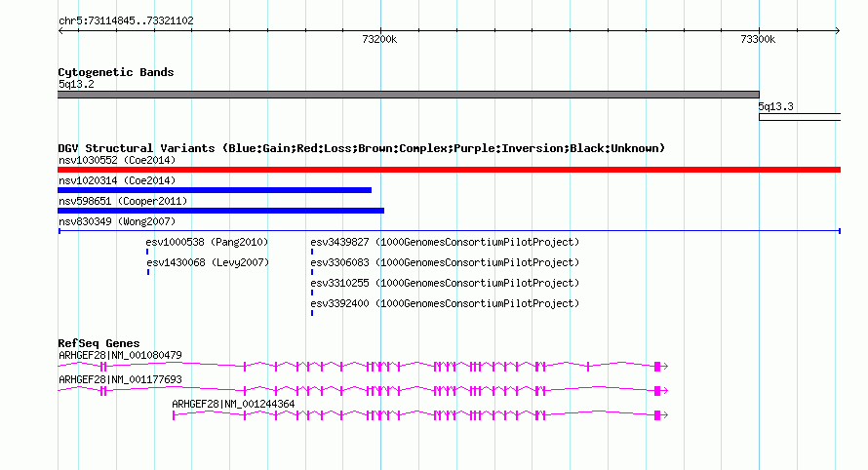Select the small esv3392400 variant marker
The image size is (868, 470).
pos(312,313)
